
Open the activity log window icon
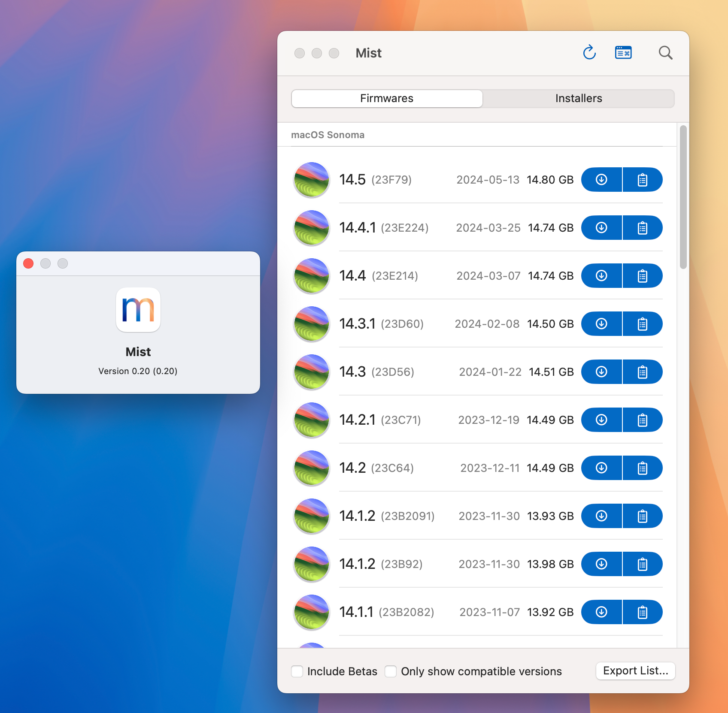point(623,53)
